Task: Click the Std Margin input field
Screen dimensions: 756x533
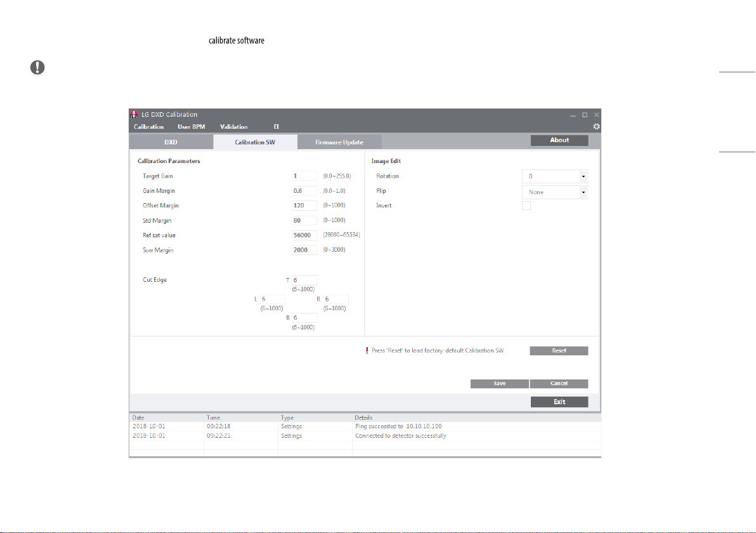Action: (304, 220)
